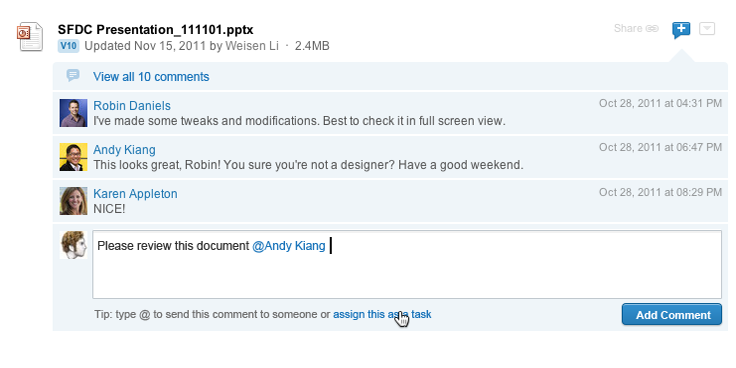Screen dimensions: 736x368
Task: Select timestamp Oct 28, 2011 at 06:47 PM
Action: (660, 147)
